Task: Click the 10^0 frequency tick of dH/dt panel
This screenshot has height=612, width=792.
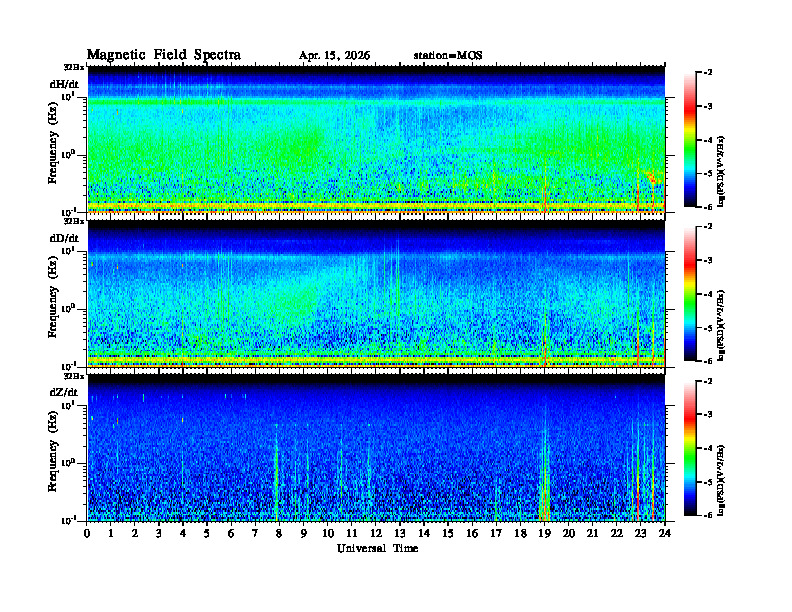Action: click(69, 154)
